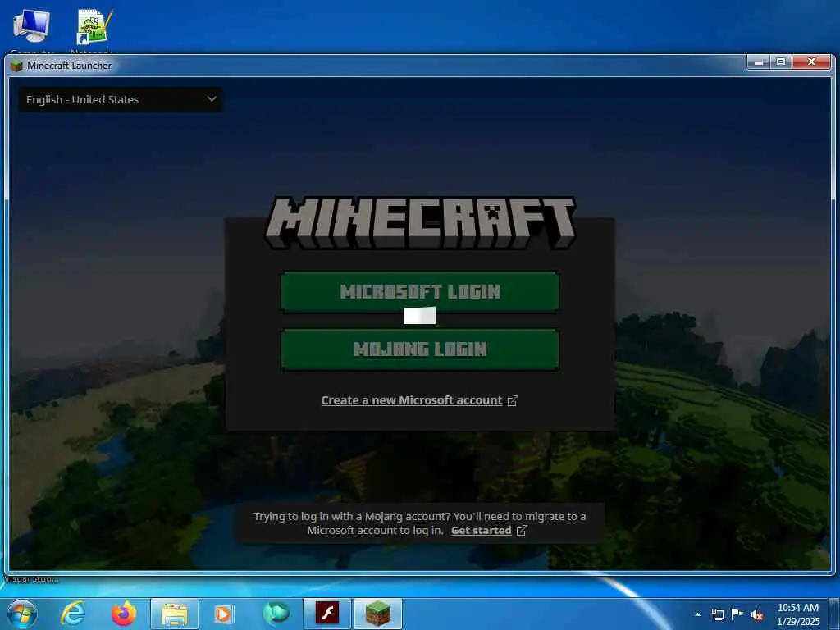This screenshot has width=840, height=630.
Task: Click the Minecraft Launcher title bar block icon
Action: pos(16,66)
